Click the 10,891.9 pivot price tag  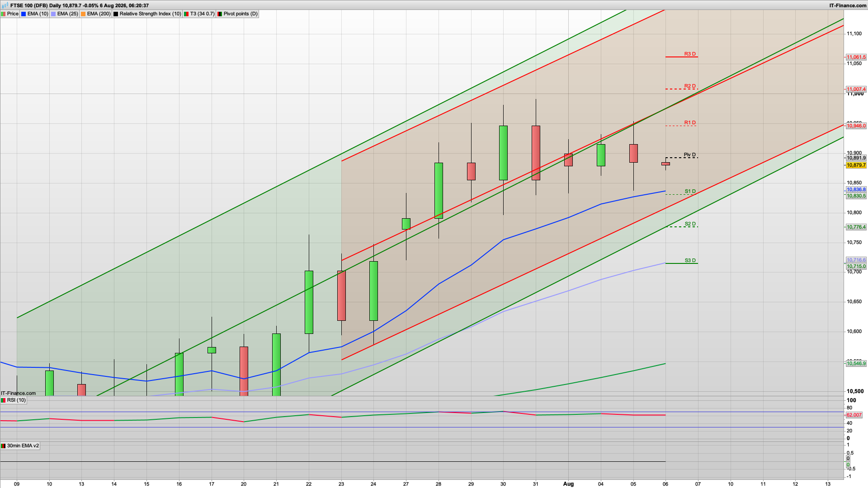pos(856,158)
